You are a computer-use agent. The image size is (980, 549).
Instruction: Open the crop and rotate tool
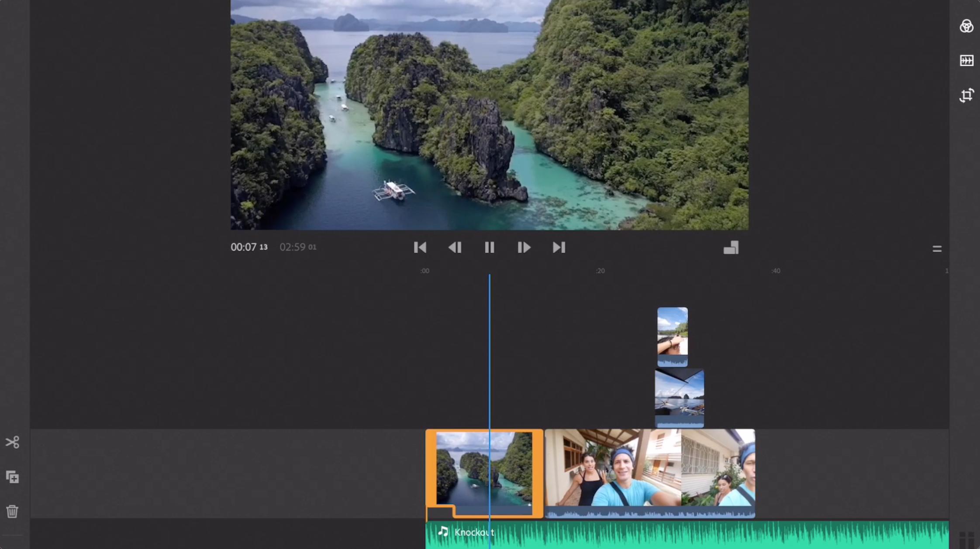point(966,95)
